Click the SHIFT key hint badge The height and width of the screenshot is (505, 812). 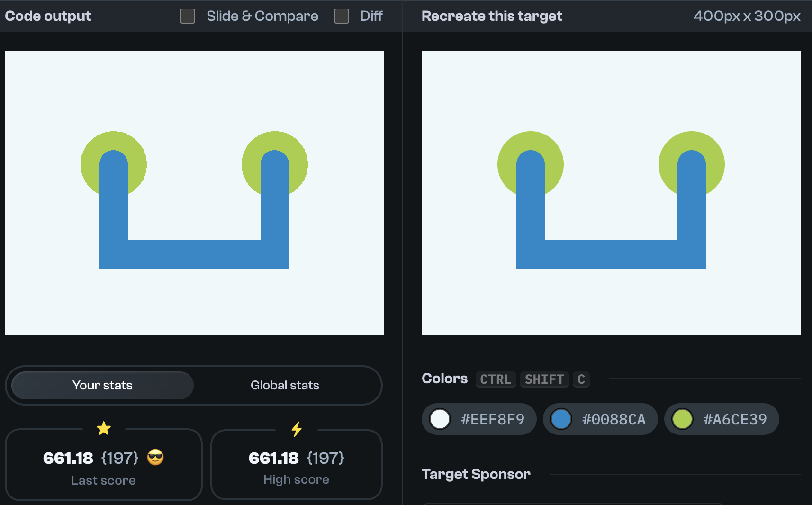pos(544,379)
